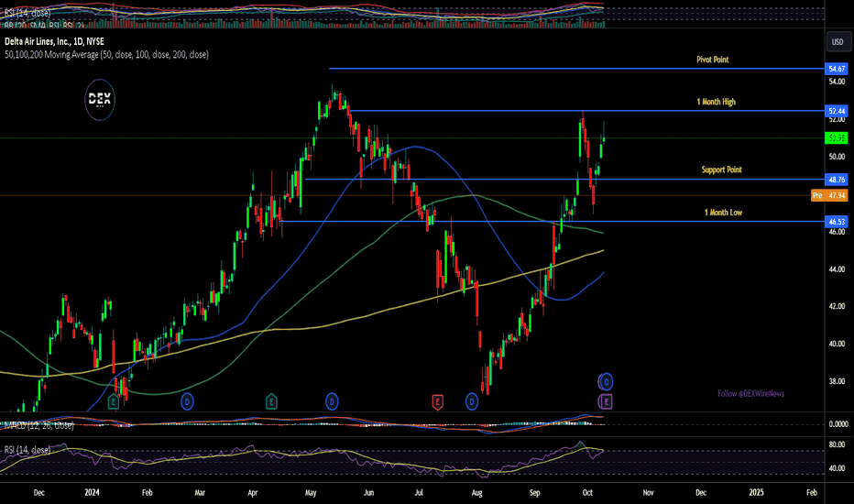Click the 0.0000 MACD axis value
Screen dimensions: 854x504
click(838, 424)
